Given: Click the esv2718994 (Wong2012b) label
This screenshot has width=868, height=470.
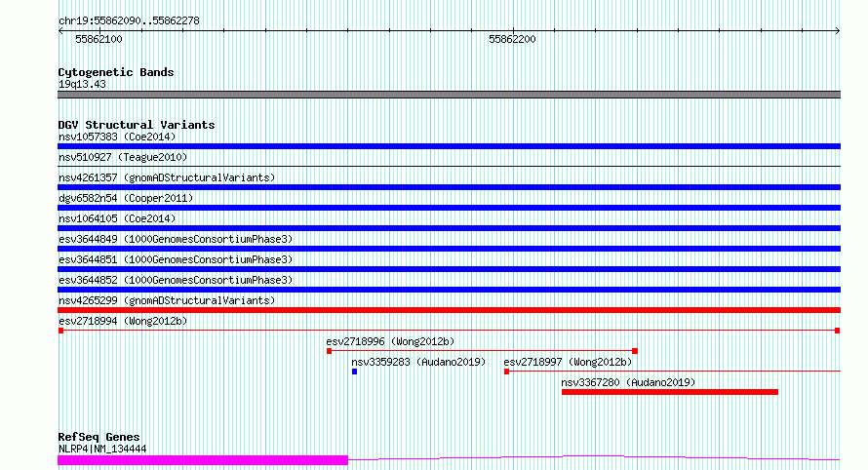Looking at the screenshot, I should (123, 321).
